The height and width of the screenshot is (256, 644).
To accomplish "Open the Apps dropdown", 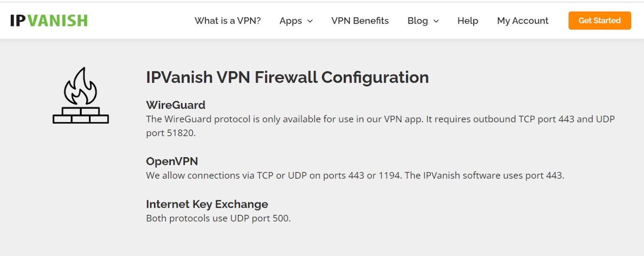I will pos(291,21).
